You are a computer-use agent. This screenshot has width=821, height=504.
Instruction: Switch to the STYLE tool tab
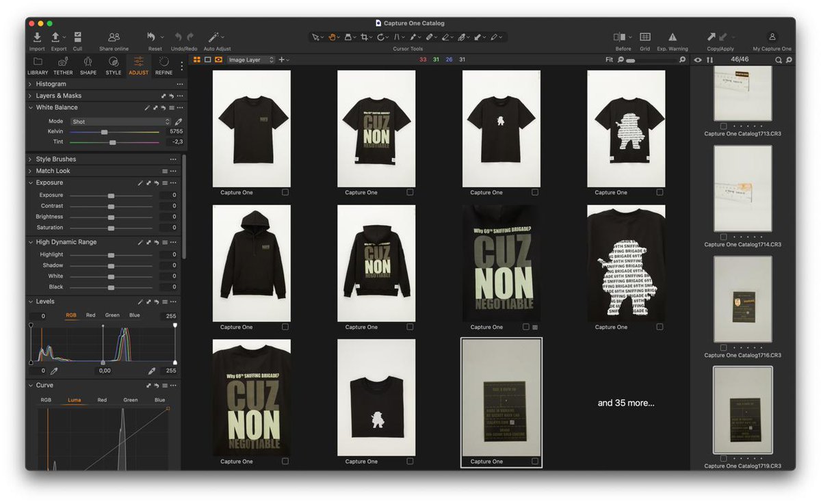coord(114,66)
